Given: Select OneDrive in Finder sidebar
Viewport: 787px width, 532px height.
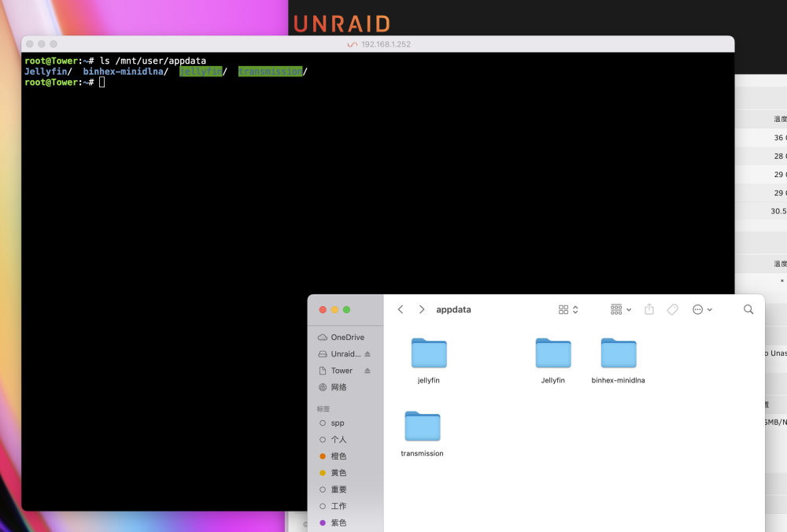Looking at the screenshot, I should point(345,338).
